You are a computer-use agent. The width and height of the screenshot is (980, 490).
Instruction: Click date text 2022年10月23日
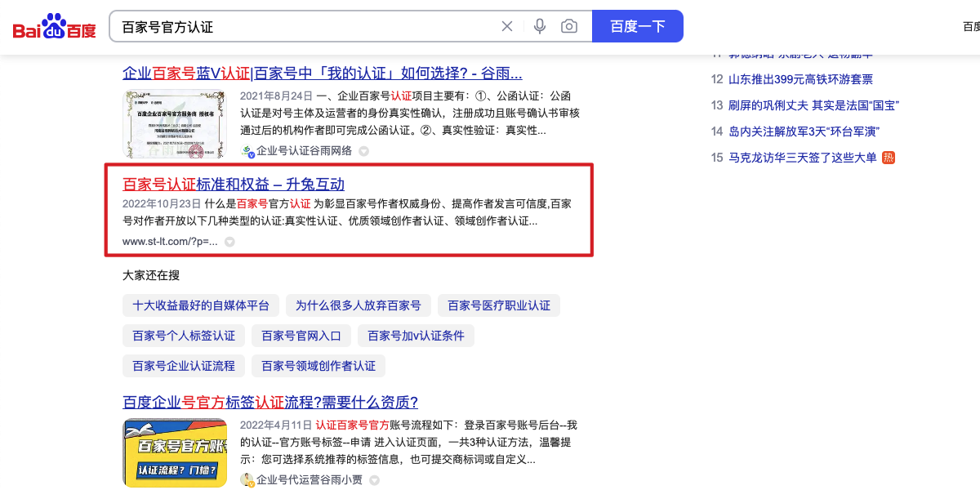(162, 203)
